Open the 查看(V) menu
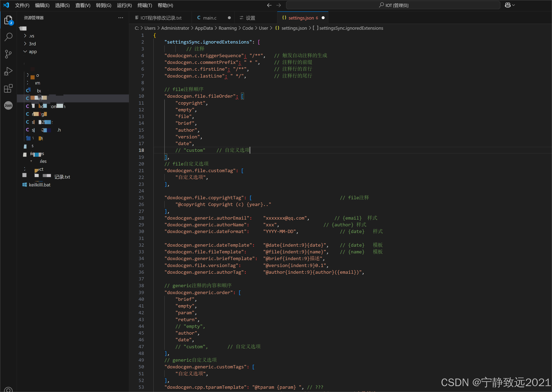Screen dimensions: 552x392 [x=83, y=5]
